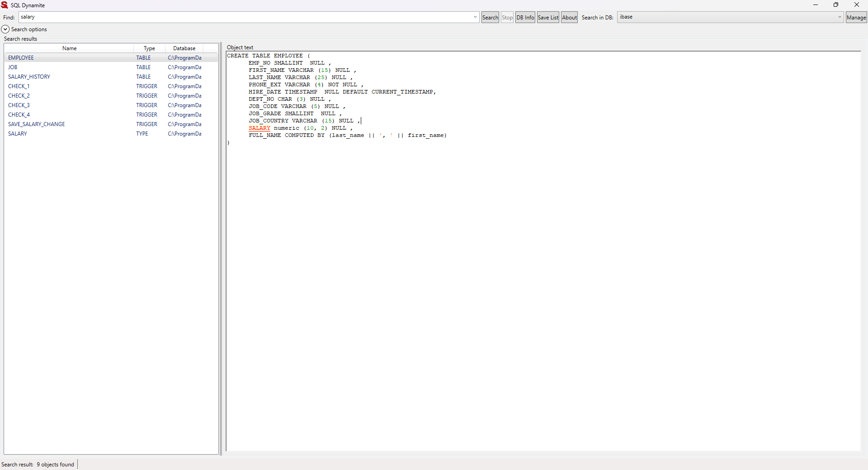Open the Find history dropdown arrow

(475, 17)
